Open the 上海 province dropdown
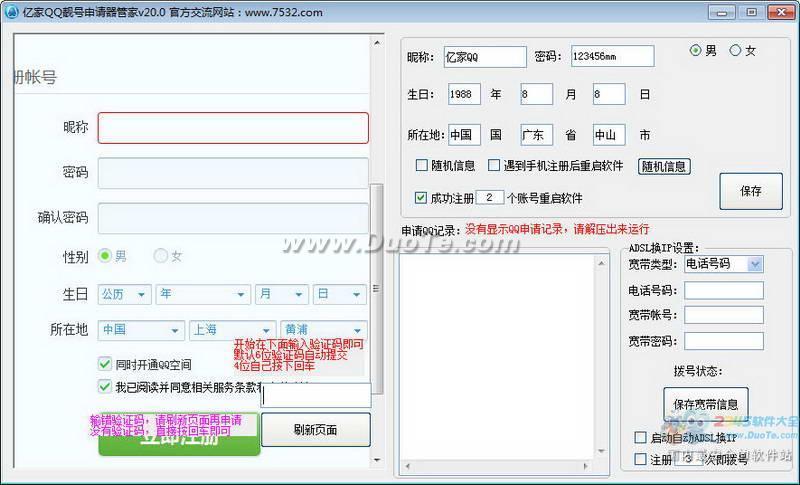This screenshot has width=800, height=485. (x=232, y=330)
